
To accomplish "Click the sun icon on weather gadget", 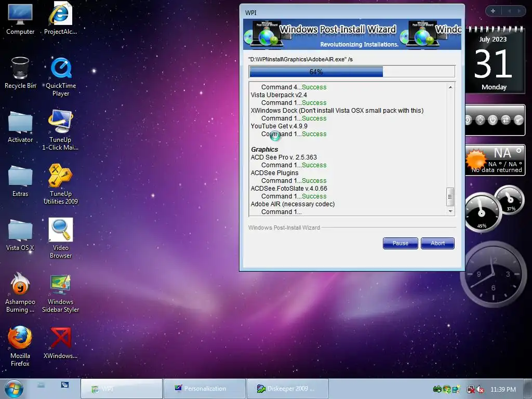I will 476,158.
